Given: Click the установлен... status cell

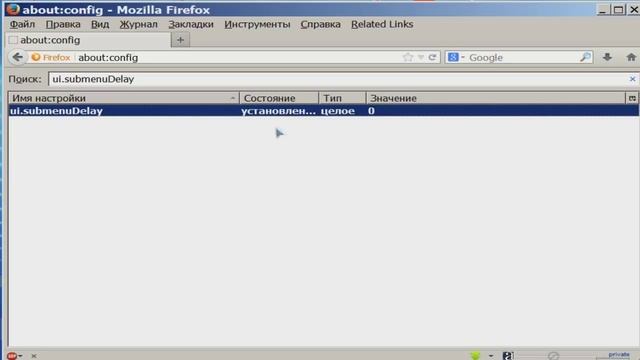Looking at the screenshot, I should (x=278, y=111).
